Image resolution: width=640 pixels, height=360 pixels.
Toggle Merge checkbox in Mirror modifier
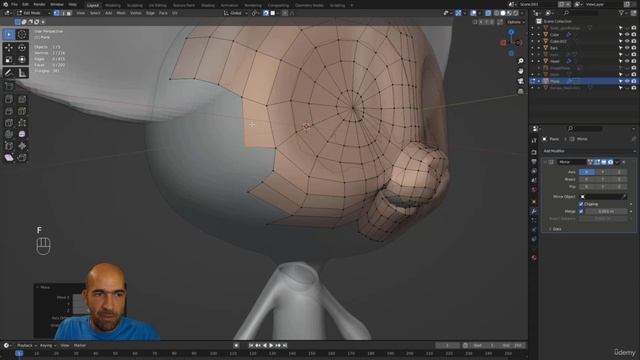(x=581, y=211)
